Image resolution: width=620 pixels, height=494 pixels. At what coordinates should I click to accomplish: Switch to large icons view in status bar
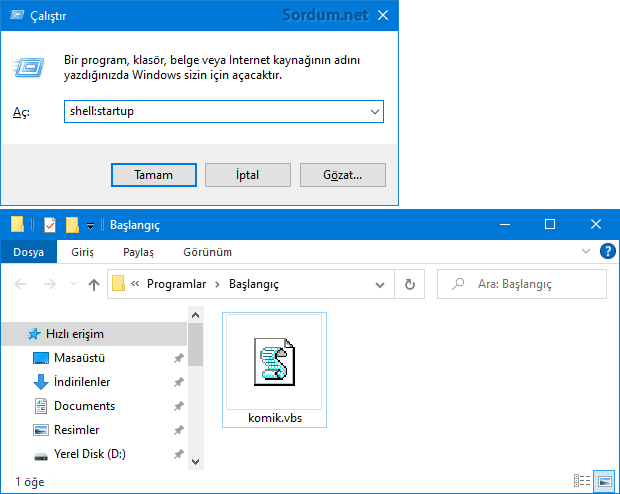pos(604,481)
